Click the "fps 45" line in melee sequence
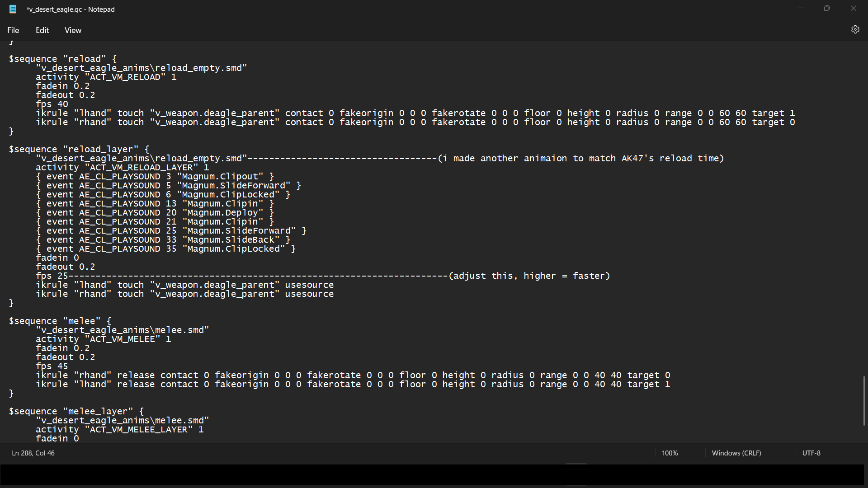The height and width of the screenshot is (488, 868). [x=52, y=366]
